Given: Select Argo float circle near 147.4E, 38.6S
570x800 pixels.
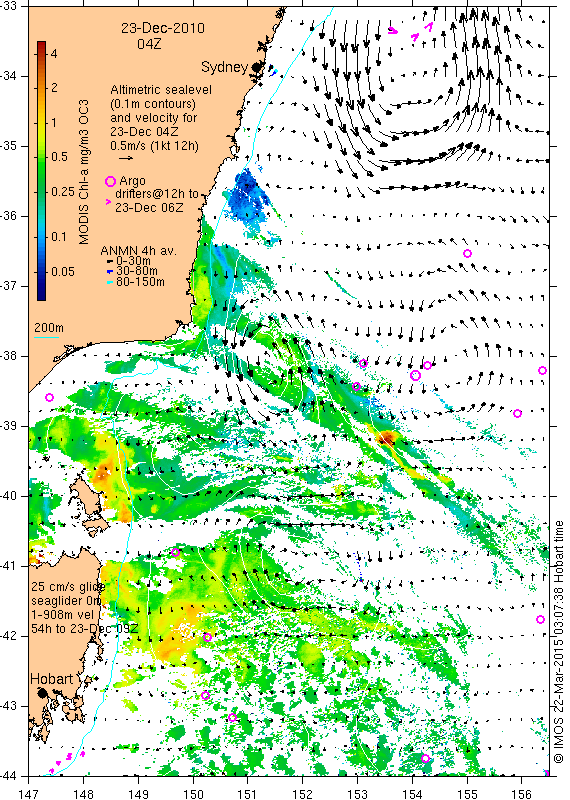Looking at the screenshot, I should [x=49, y=397].
